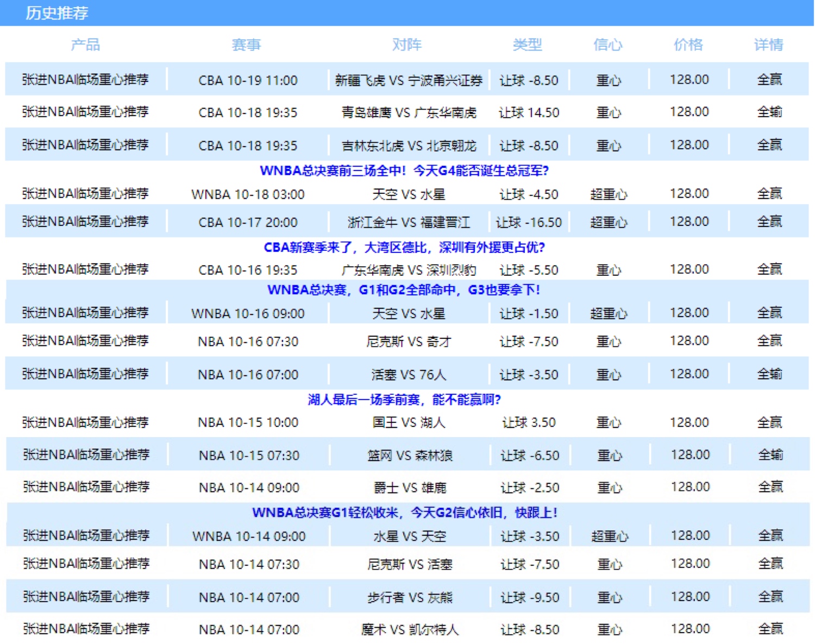Click handicap 让球 -16.50
The height and width of the screenshot is (644, 815).
point(529,222)
